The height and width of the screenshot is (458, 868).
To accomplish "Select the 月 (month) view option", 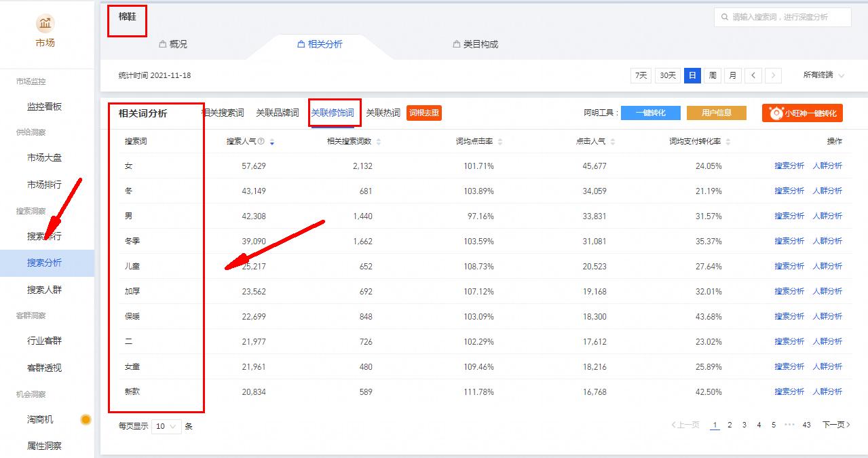I will [x=732, y=75].
